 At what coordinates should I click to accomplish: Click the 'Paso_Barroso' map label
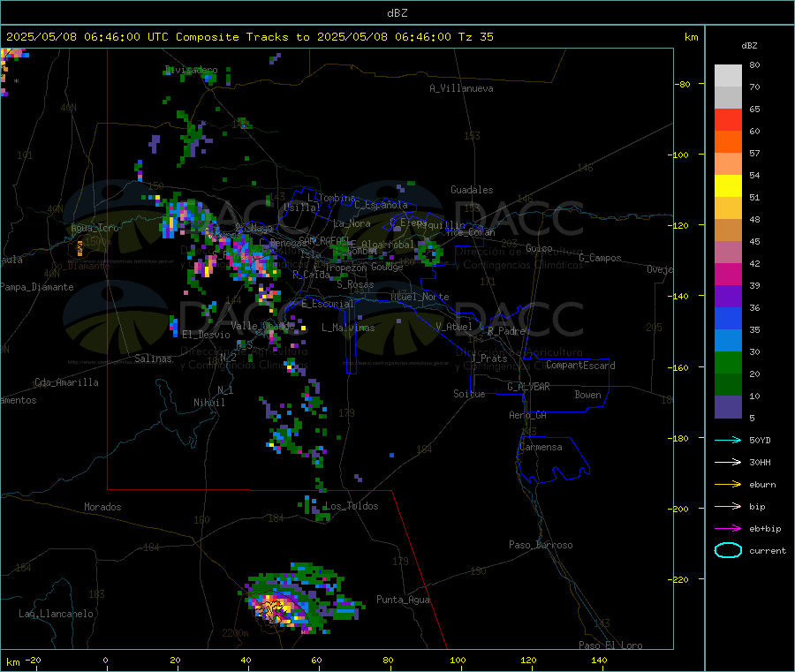541,545
